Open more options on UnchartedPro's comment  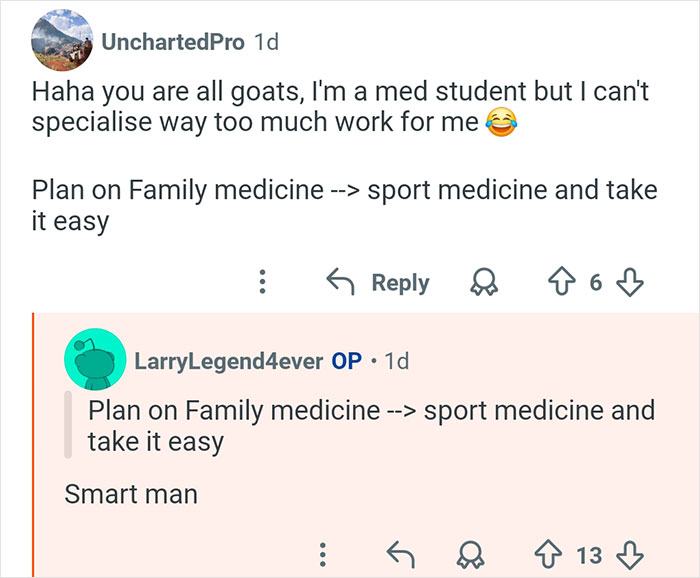click(x=262, y=283)
